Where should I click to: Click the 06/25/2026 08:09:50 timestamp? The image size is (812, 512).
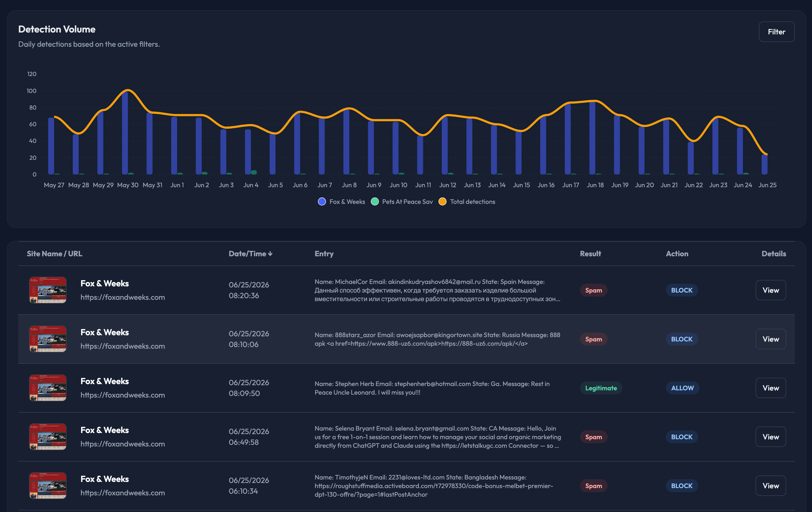coord(249,388)
